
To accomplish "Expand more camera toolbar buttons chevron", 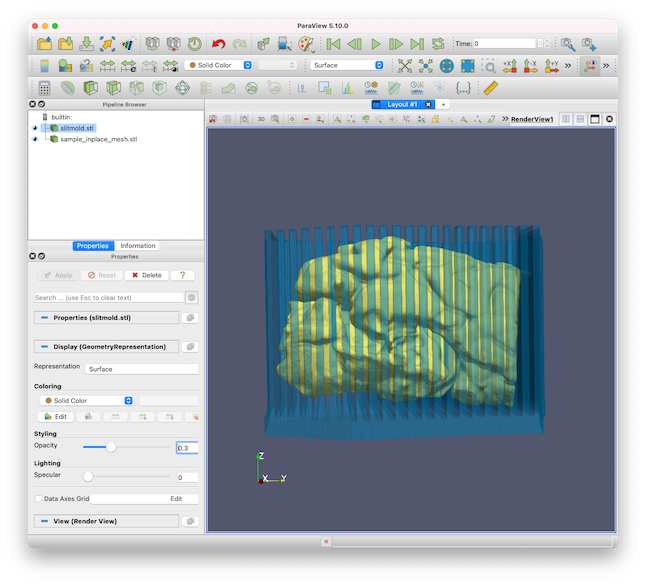I will (568, 66).
